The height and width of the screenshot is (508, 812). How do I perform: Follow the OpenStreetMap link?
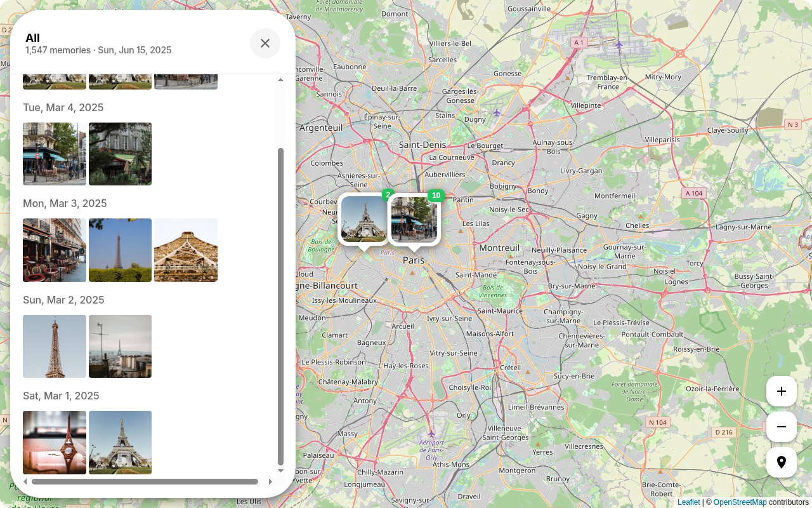[740, 502]
